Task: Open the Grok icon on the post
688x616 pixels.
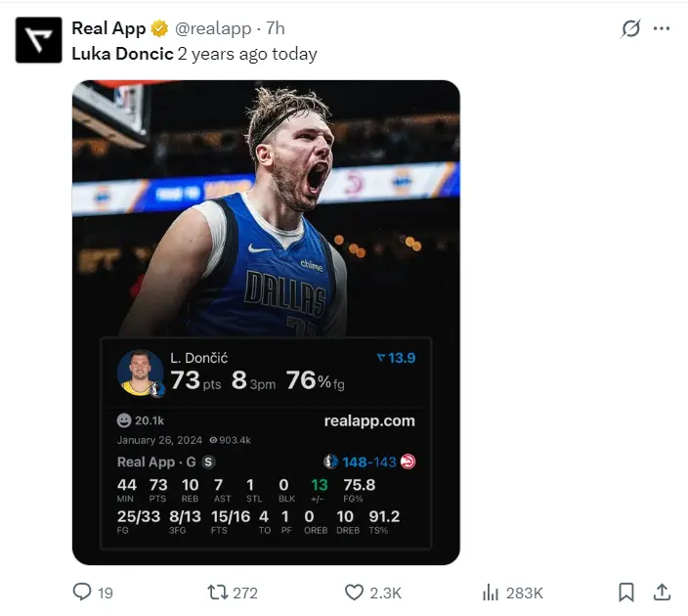Action: click(630, 28)
